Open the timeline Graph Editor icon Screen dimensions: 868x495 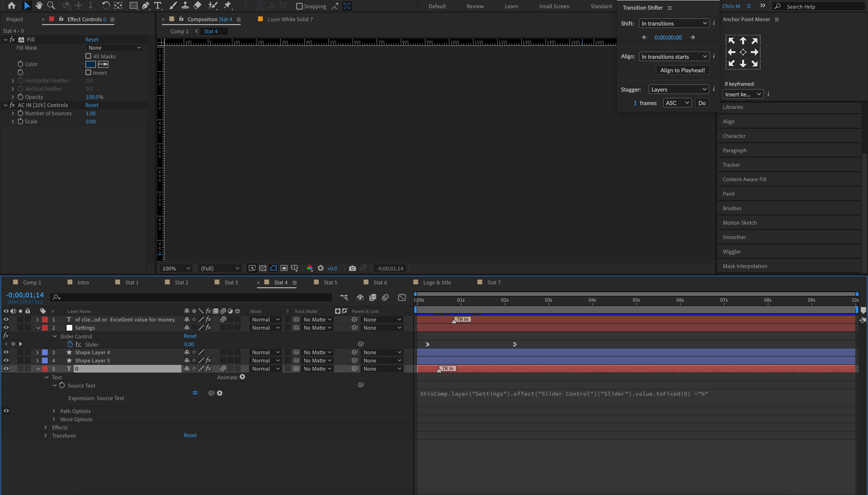pos(402,297)
